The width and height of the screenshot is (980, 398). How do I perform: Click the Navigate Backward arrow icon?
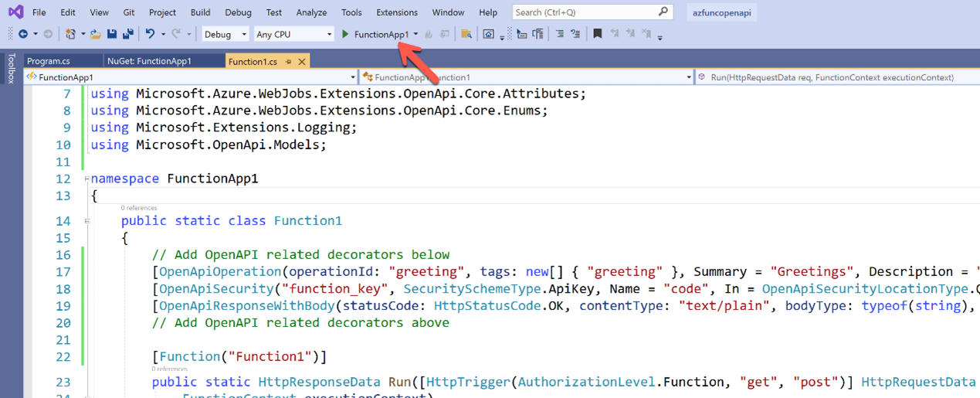[x=23, y=34]
